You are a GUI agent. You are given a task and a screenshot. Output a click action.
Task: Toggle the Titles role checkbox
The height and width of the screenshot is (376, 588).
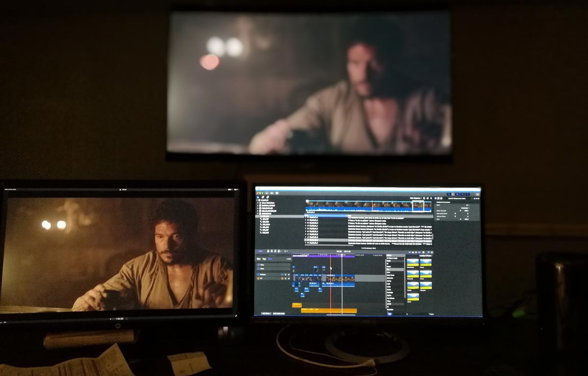pyautogui.click(x=259, y=265)
